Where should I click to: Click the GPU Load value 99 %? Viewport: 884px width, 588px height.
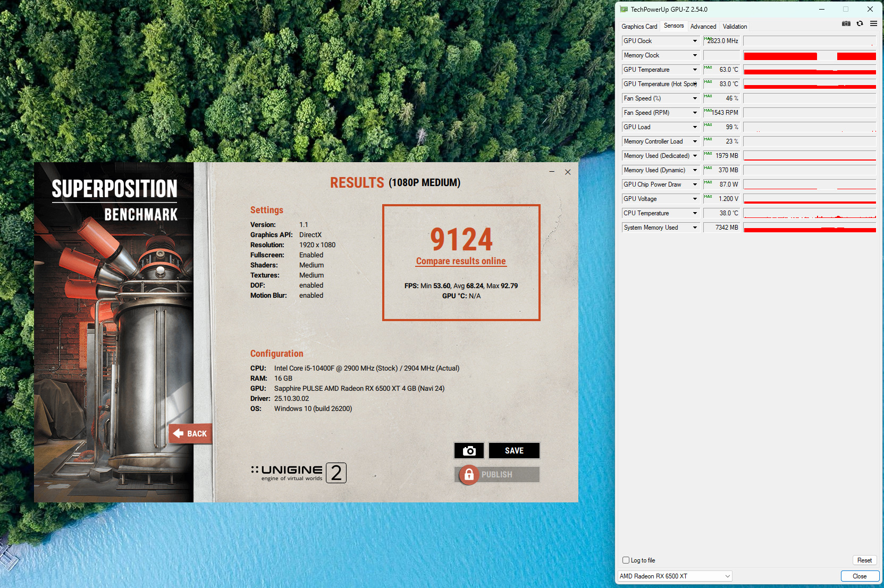(x=721, y=127)
